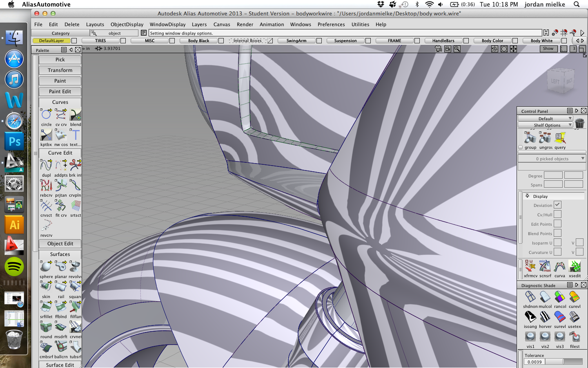This screenshot has width=588, height=368.
Task: Select the text curve tool
Action: pyautogui.click(x=75, y=135)
